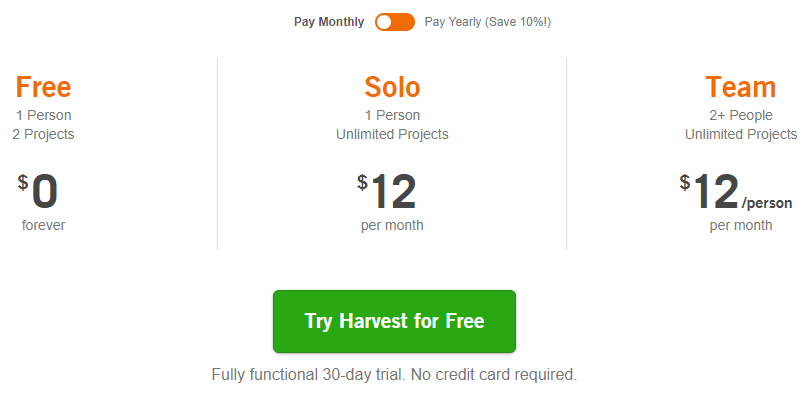Click the '2 Projects' text under Free
Image resolution: width=808 pixels, height=407 pixels.
(x=43, y=134)
